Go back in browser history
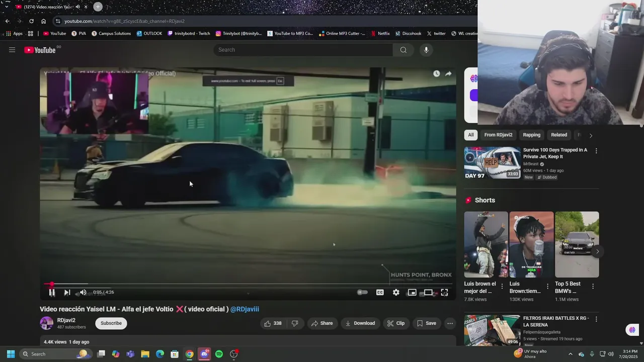This screenshot has width=644, height=362. click(x=7, y=21)
